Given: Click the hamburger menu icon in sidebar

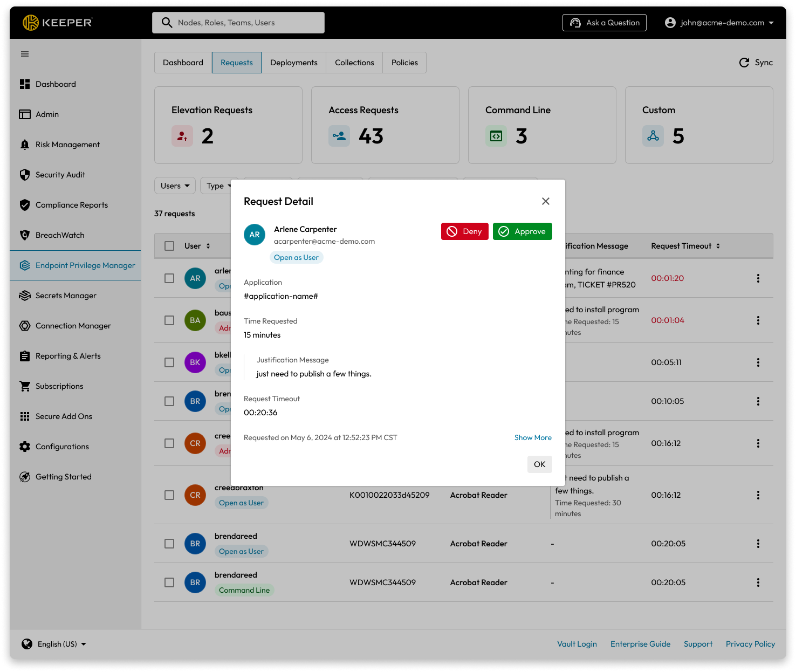Looking at the screenshot, I should (x=25, y=54).
